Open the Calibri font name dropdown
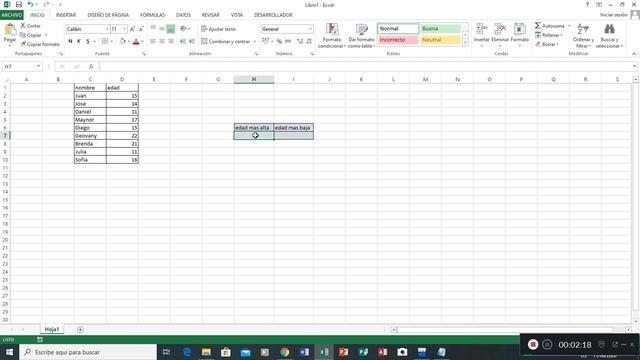 click(107, 29)
